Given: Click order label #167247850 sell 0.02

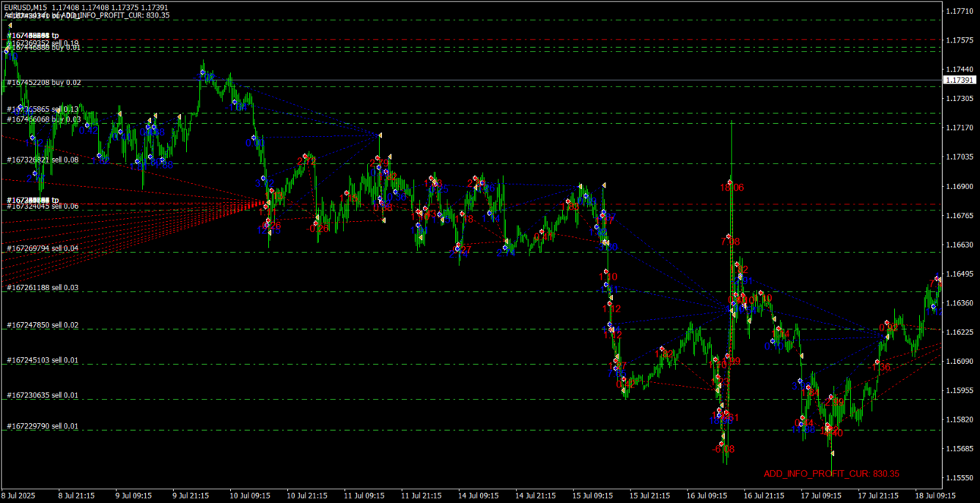Looking at the screenshot, I should point(43,325).
